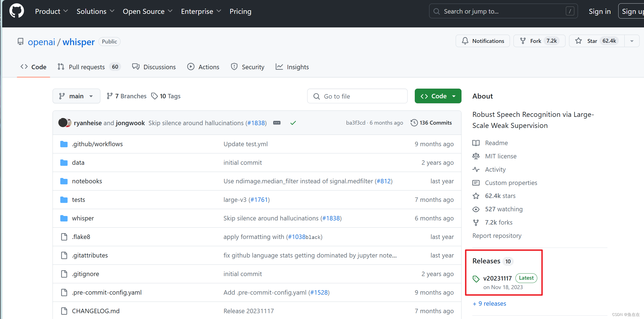Open the Product menu
Image resolution: width=644 pixels, height=319 pixels.
point(51,11)
